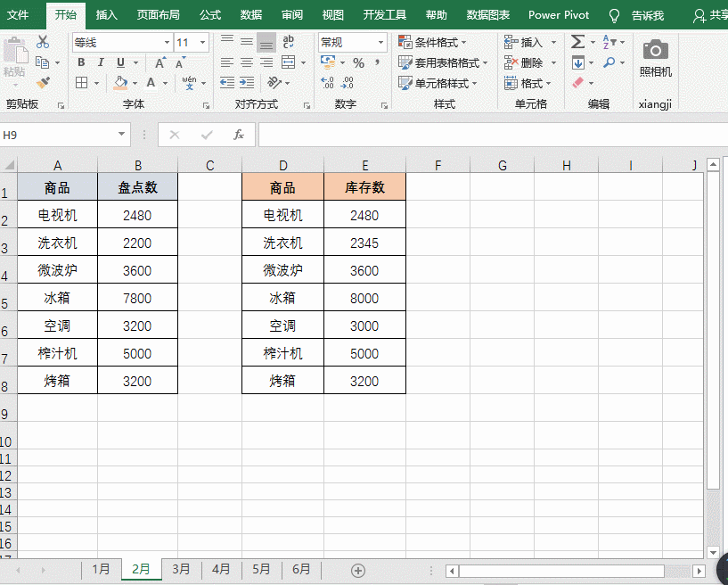Image resolution: width=728 pixels, height=585 pixels.
Task: Select the 1月 sheet tab
Action: (x=101, y=569)
